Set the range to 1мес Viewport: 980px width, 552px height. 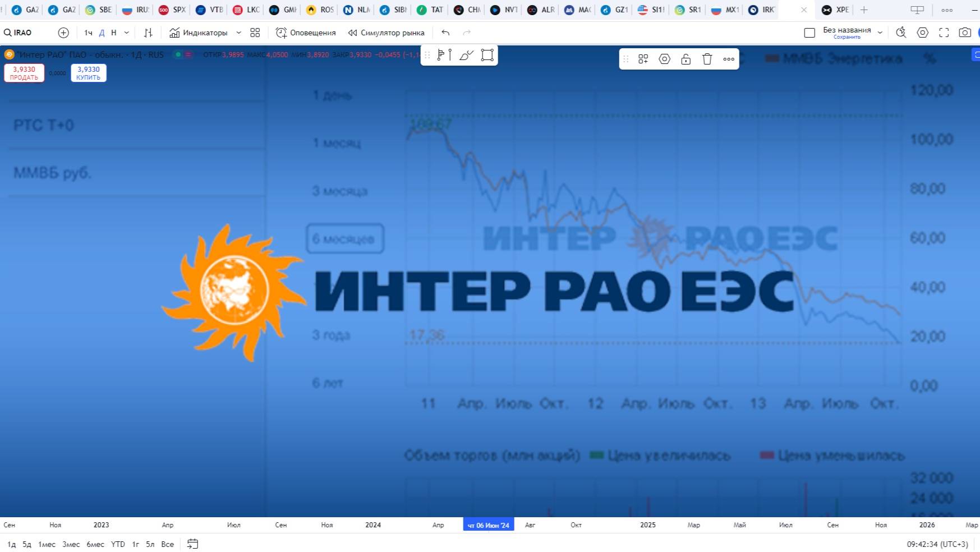pyautogui.click(x=47, y=544)
